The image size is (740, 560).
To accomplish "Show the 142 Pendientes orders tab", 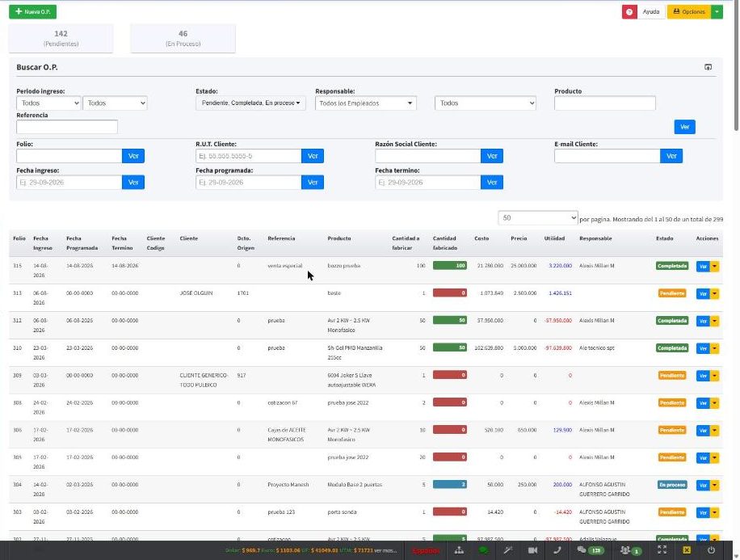I will coord(61,38).
